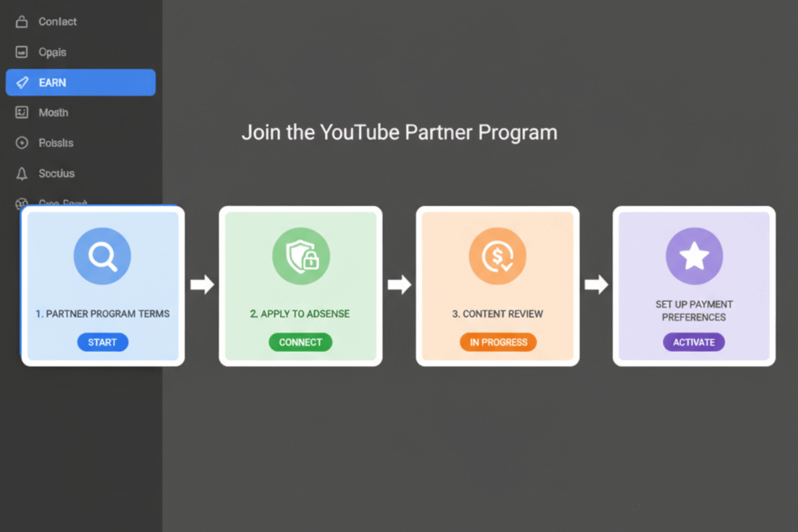798x532 pixels.
Task: Click the notification bell icon in the sidebar
Action: (x=21, y=174)
